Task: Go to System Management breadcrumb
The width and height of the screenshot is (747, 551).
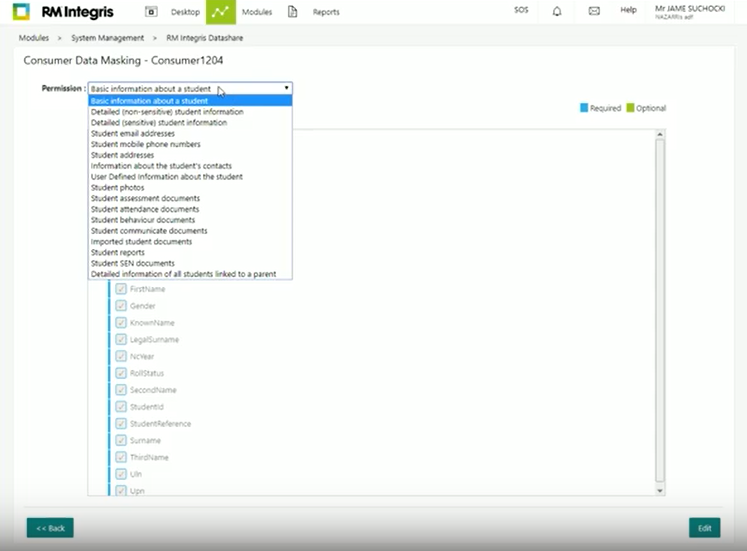Action: tap(108, 38)
